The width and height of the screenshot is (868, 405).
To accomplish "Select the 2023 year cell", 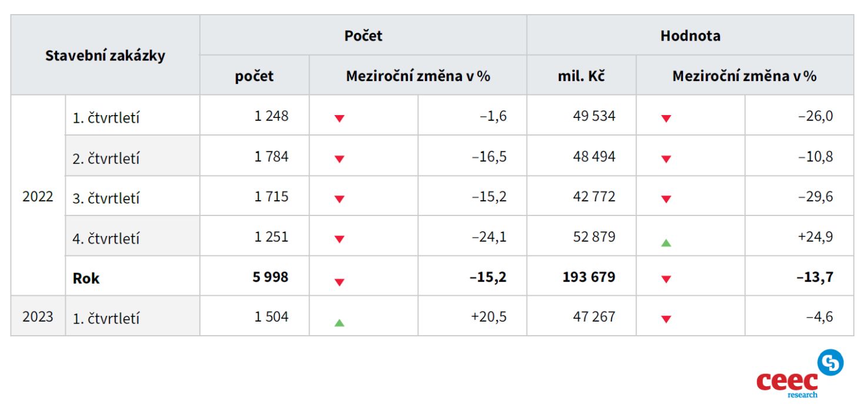I will [x=38, y=317].
